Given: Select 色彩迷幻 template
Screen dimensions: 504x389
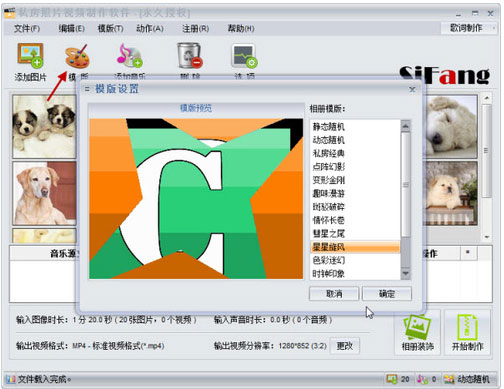Looking at the screenshot, I should [x=355, y=260].
